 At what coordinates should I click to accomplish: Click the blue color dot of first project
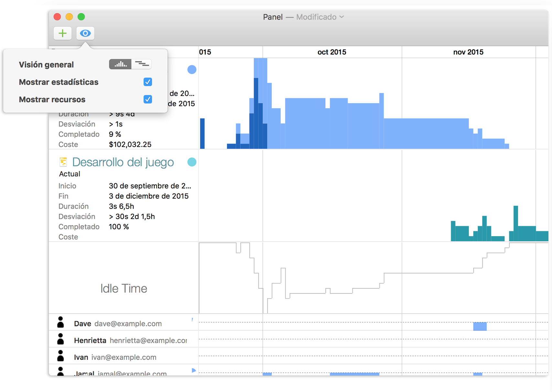click(x=192, y=70)
